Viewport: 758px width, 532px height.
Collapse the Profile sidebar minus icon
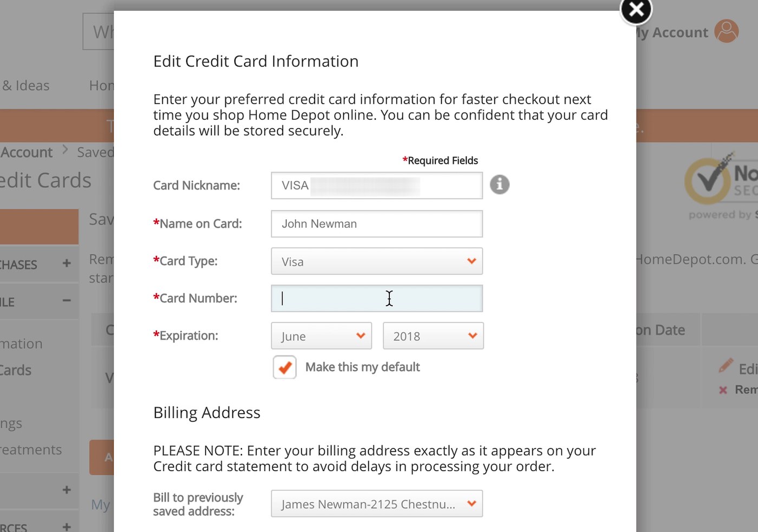click(x=67, y=300)
